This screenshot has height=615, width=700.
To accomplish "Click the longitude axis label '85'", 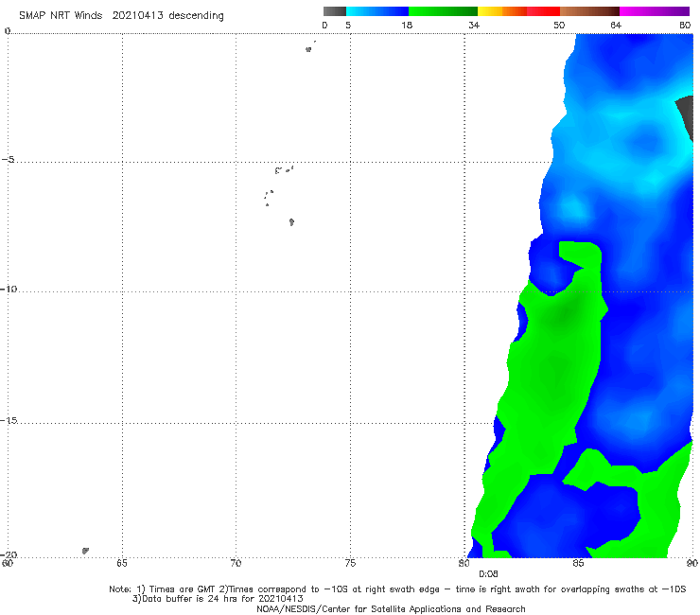I will pyautogui.click(x=578, y=563).
